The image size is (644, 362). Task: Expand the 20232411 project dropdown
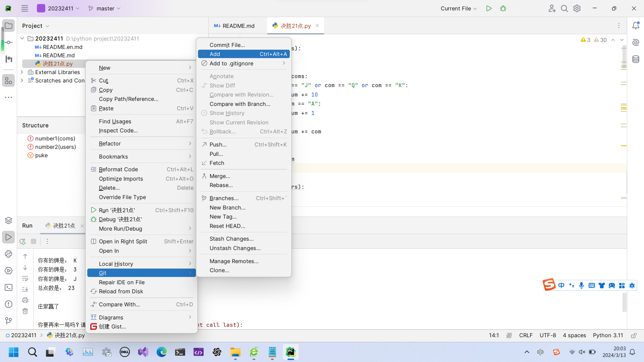click(58, 8)
